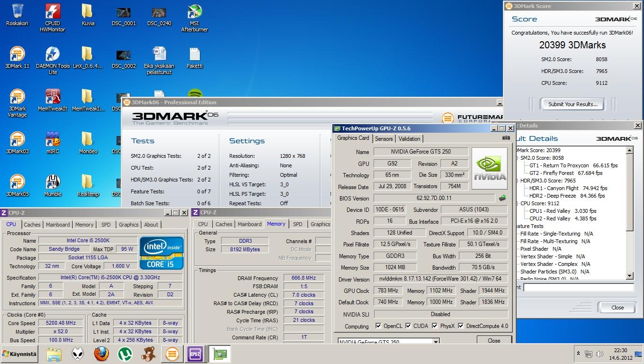Open the Eikä yksikään pelastunut document
Screen dimensions: 644x364
coord(159,61)
